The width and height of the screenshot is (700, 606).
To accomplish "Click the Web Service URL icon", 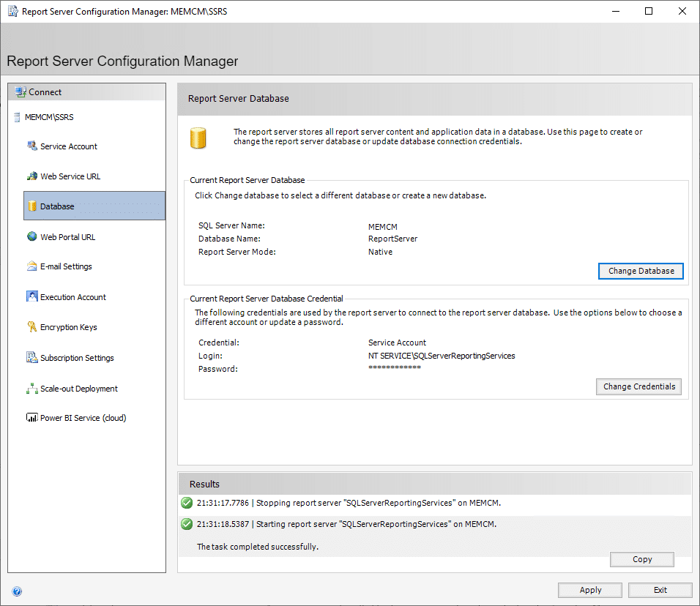I will [31, 176].
